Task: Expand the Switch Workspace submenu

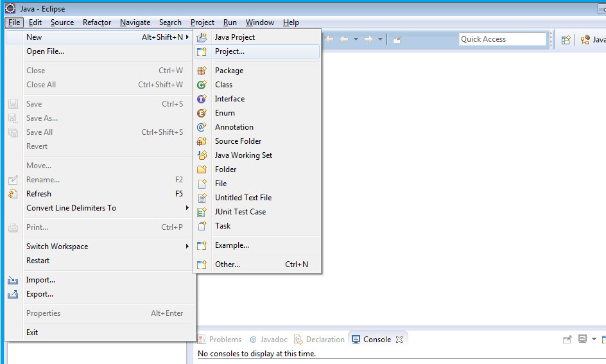Action: [x=100, y=247]
